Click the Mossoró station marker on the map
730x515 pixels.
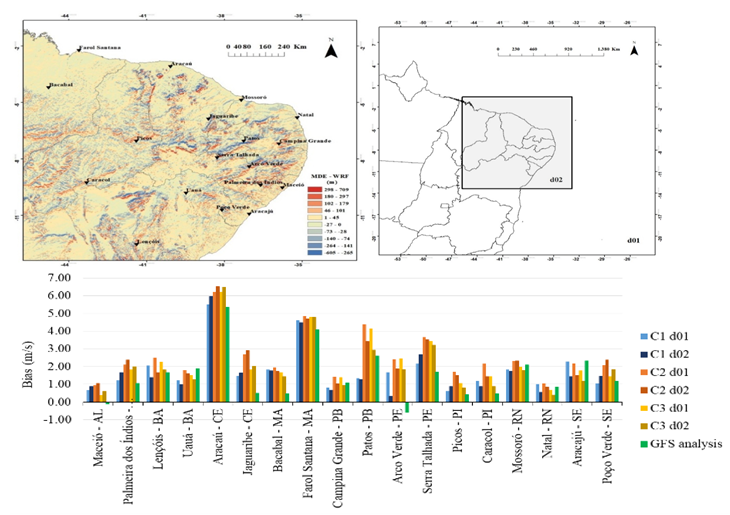(241, 99)
